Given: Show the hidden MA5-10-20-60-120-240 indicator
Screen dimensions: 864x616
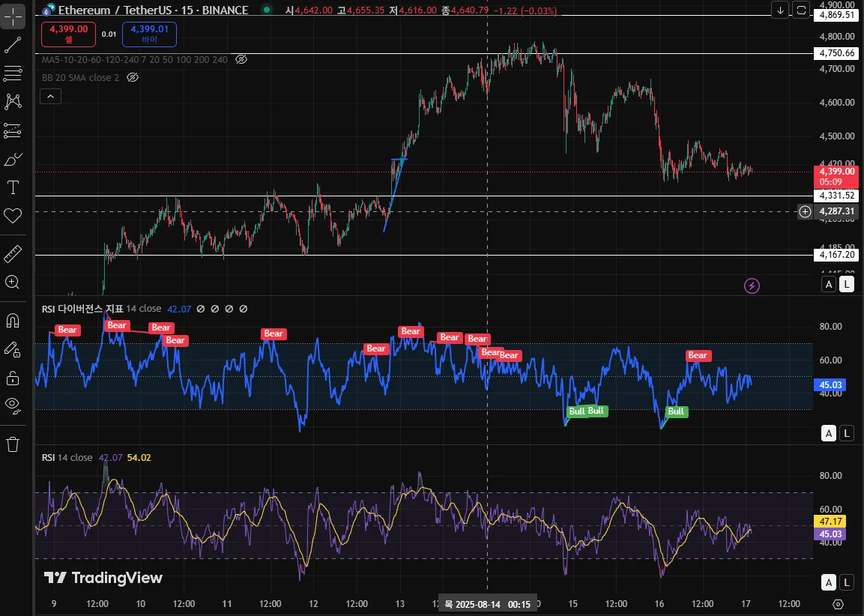Looking at the screenshot, I should click(241, 59).
